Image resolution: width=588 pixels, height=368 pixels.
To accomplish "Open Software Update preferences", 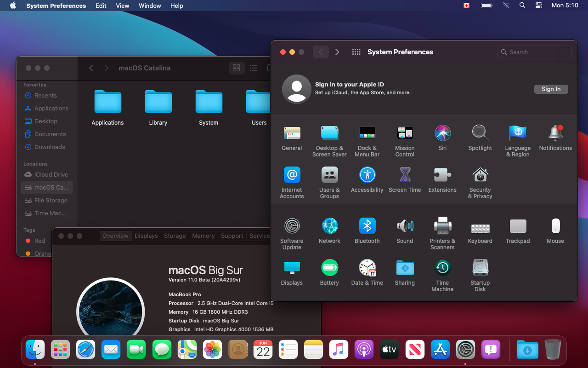I will tap(292, 234).
